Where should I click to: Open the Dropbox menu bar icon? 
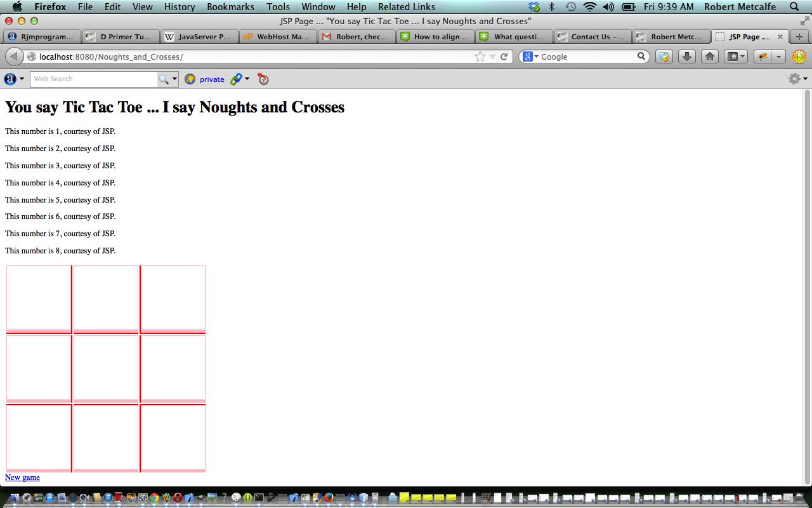[x=534, y=7]
